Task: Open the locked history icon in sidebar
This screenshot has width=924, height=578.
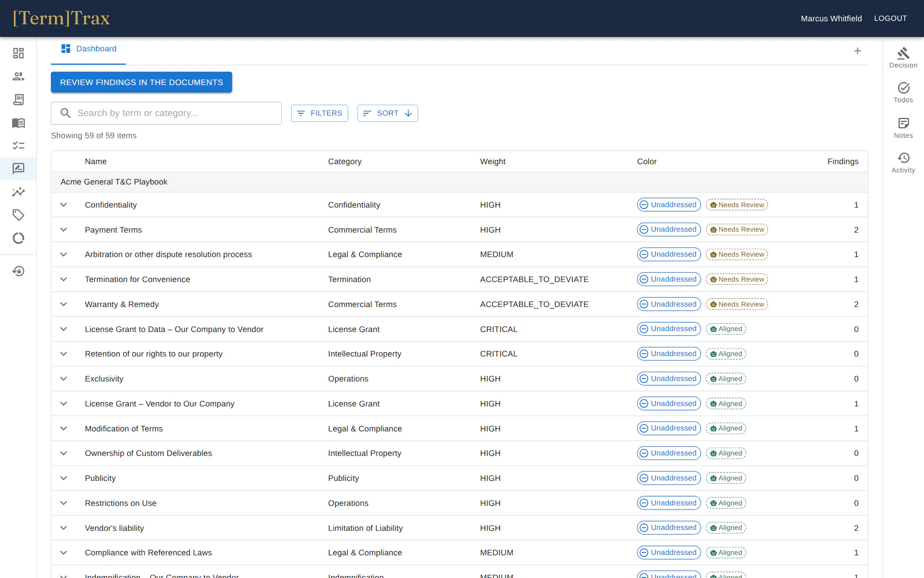Action: click(x=18, y=271)
